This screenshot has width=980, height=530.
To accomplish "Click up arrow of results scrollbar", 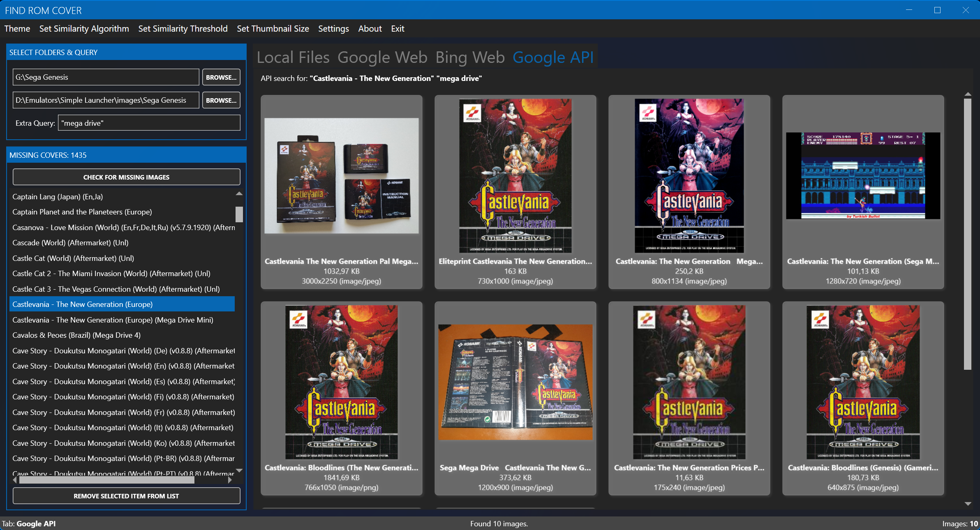I will (x=968, y=94).
